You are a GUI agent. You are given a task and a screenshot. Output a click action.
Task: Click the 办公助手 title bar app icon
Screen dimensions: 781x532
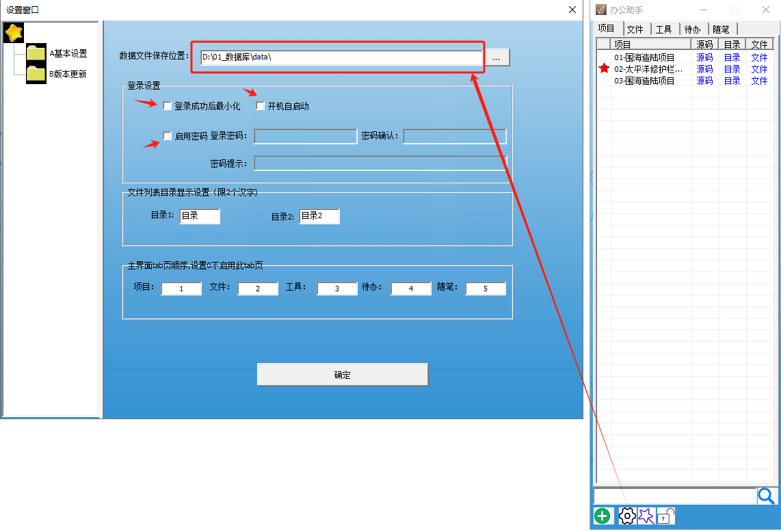pyautogui.click(x=601, y=10)
